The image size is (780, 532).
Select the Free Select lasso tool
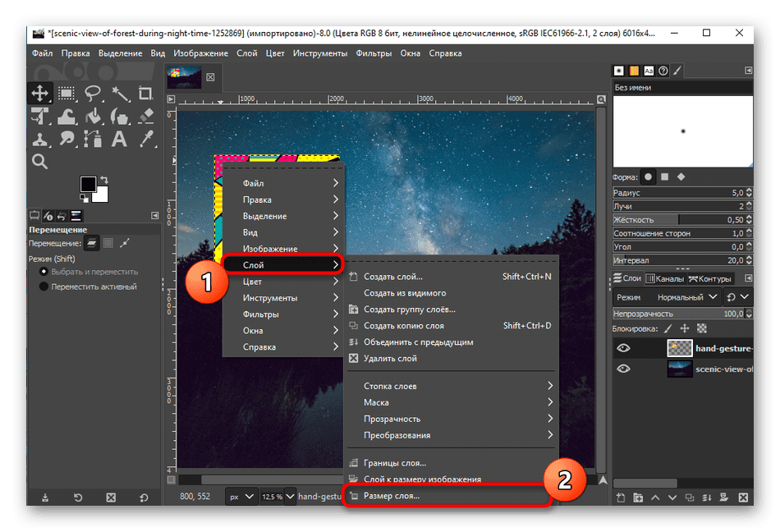point(93,93)
